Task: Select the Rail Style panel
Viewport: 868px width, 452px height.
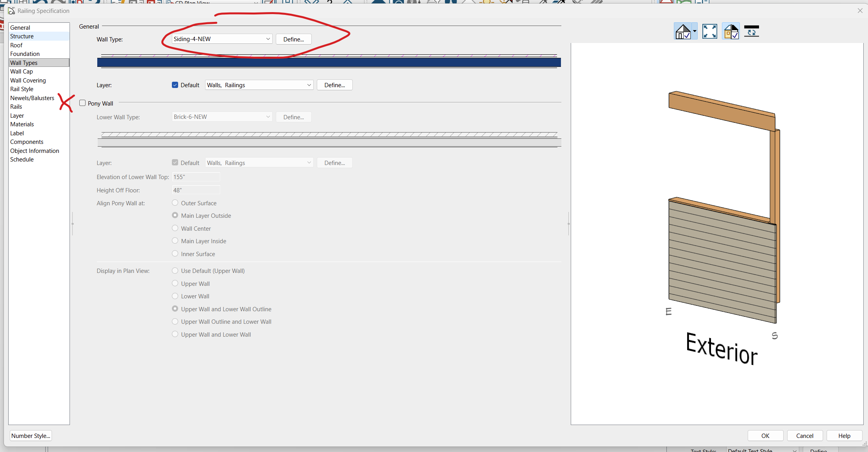Action: (x=22, y=89)
